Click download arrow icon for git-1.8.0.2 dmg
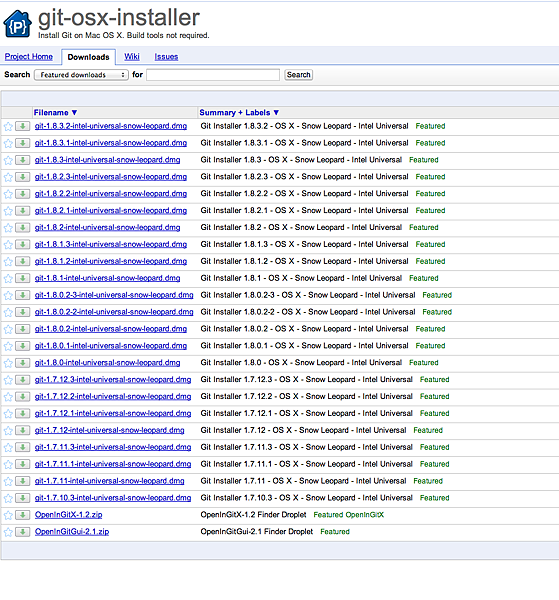 click(x=23, y=329)
